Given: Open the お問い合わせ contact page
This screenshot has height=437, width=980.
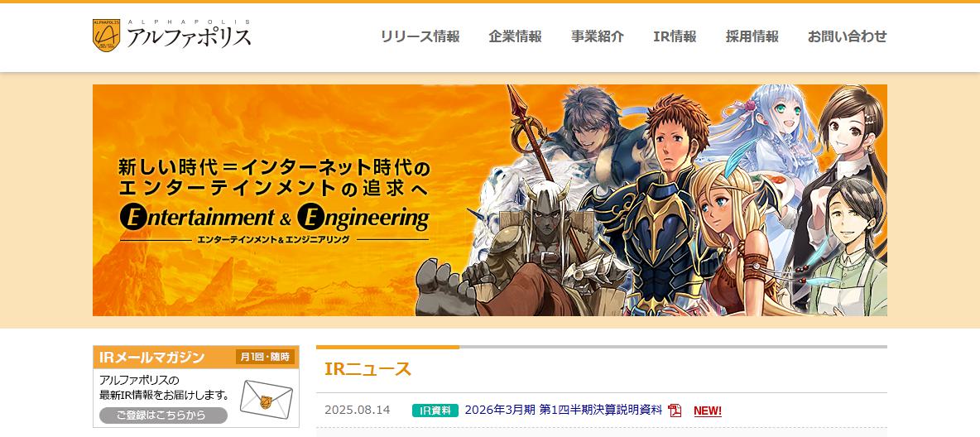Looking at the screenshot, I should click(x=847, y=37).
